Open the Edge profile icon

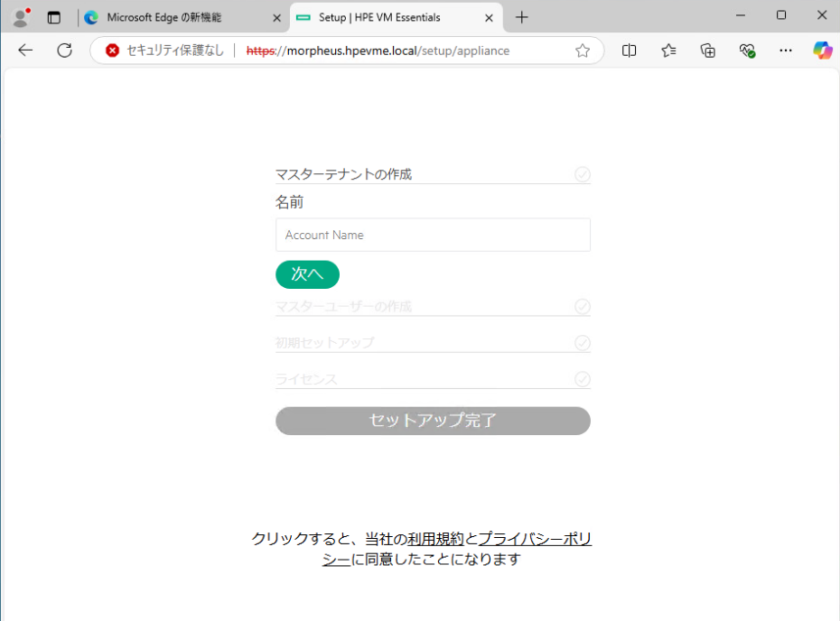pyautogui.click(x=21, y=17)
